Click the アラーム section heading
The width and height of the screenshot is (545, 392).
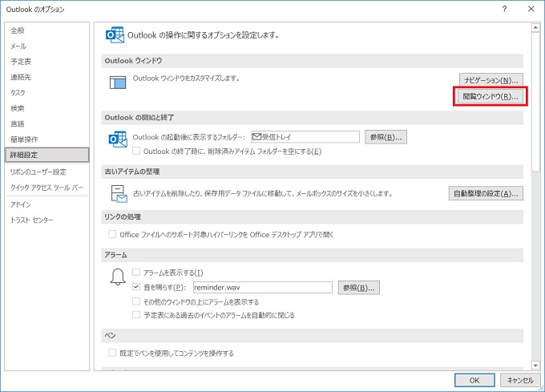tap(115, 255)
